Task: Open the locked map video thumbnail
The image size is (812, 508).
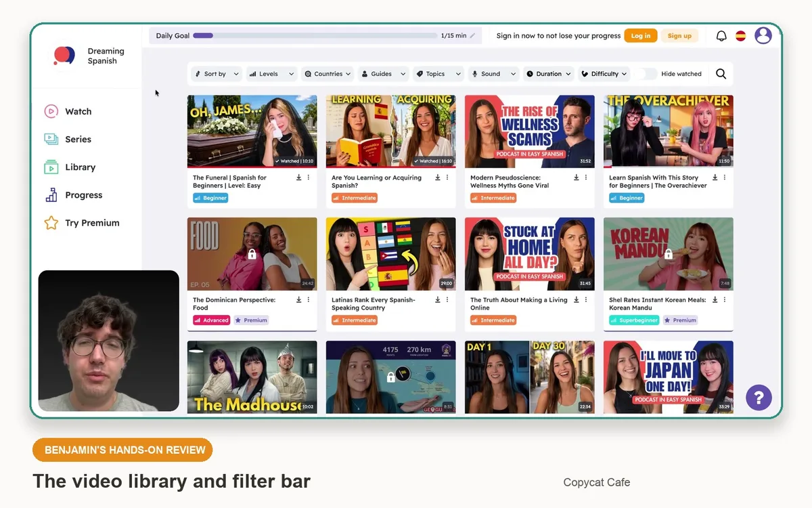Action: pos(391,377)
